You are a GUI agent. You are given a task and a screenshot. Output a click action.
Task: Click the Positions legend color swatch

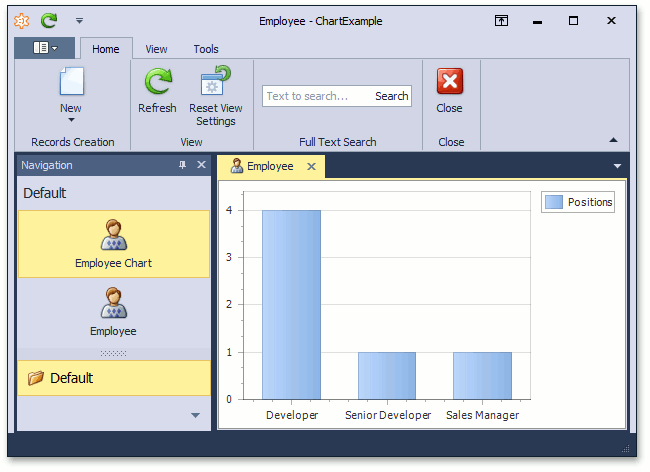554,202
